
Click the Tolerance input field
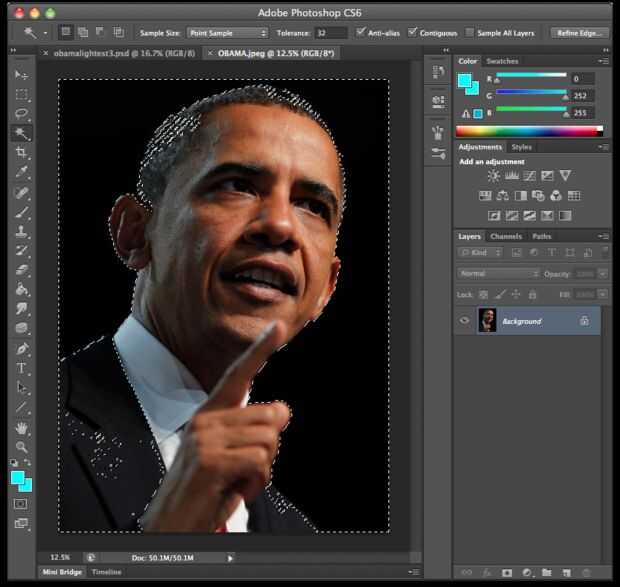click(331, 33)
